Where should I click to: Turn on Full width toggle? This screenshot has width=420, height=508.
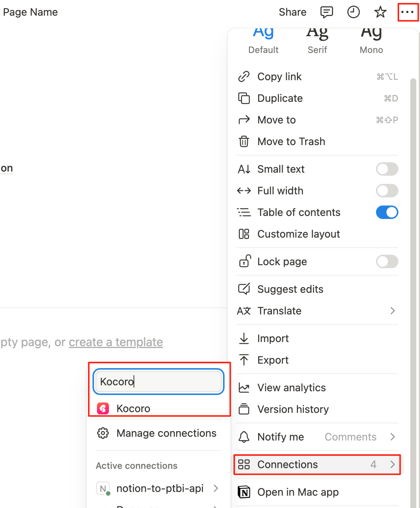pos(387,191)
